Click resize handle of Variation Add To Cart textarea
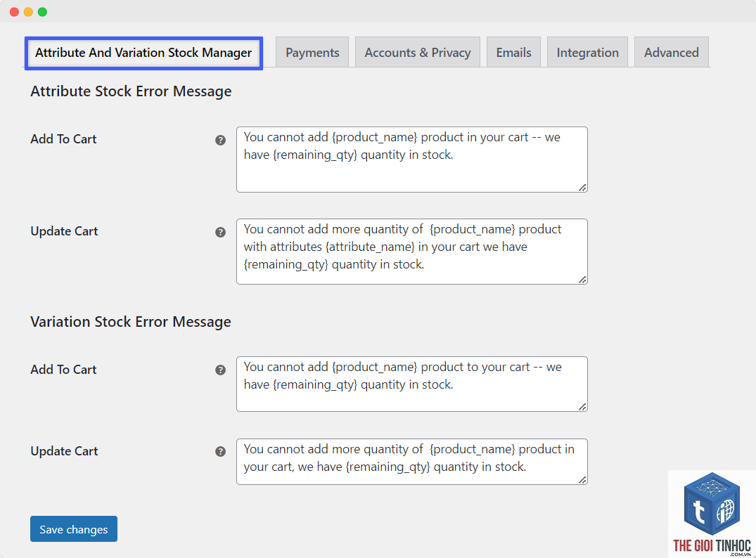756x558 pixels. (582, 407)
